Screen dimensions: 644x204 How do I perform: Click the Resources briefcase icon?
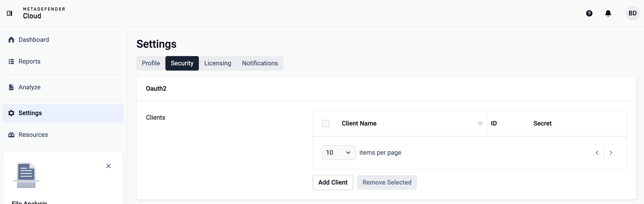(x=11, y=135)
